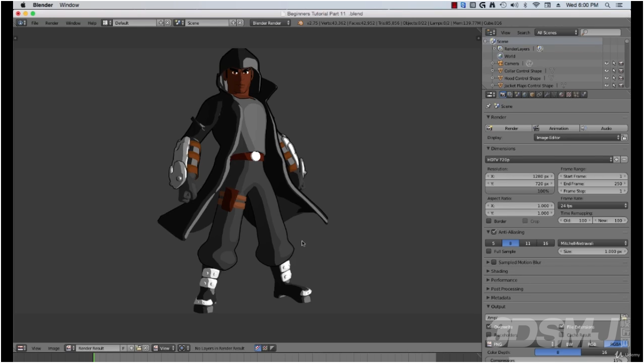Click the Info editor type icon
Image resolution: width=644 pixels, height=363 pixels.
tap(22, 23)
